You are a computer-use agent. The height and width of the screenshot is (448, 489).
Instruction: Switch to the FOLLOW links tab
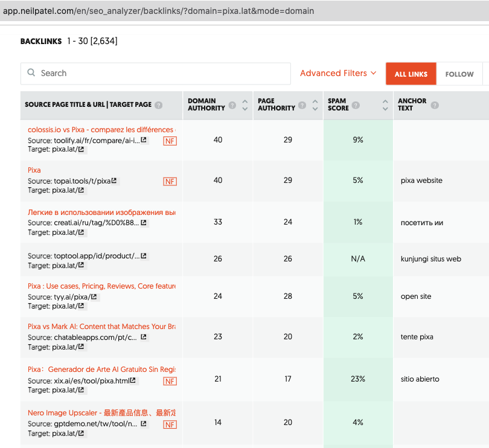459,74
